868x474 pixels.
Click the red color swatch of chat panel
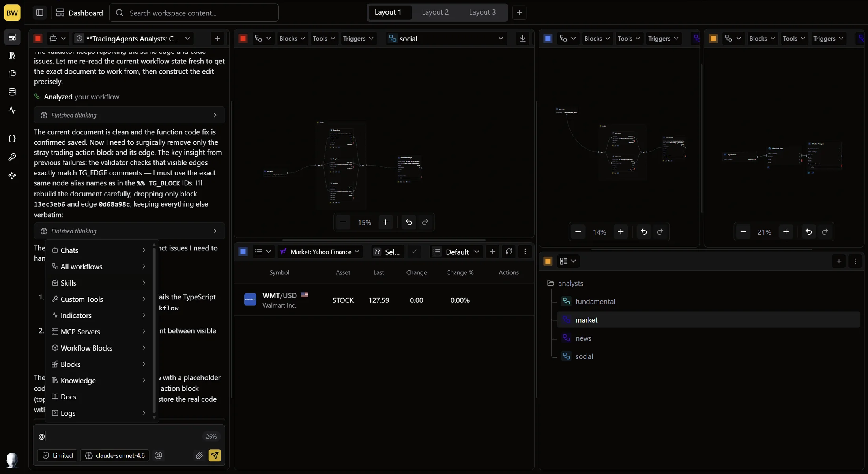pos(38,38)
